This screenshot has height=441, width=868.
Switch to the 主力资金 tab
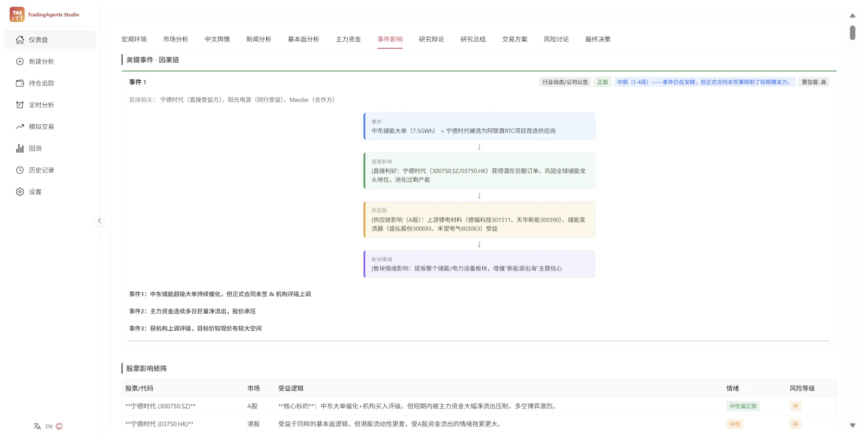pos(348,39)
